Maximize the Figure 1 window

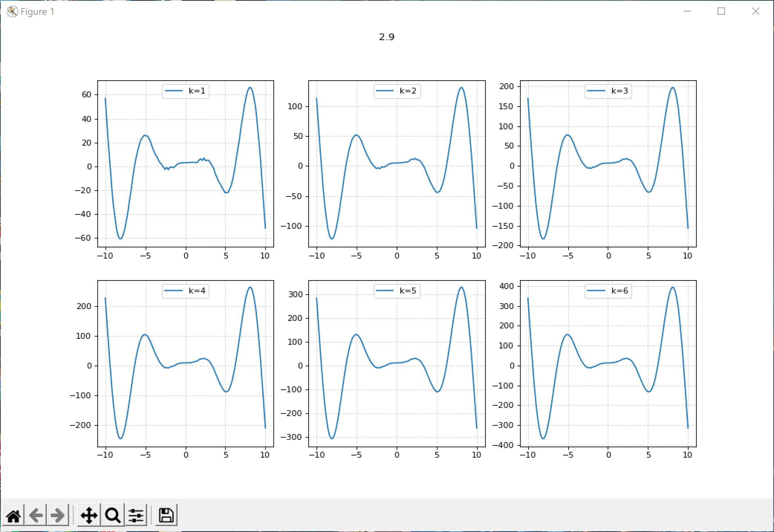721,12
